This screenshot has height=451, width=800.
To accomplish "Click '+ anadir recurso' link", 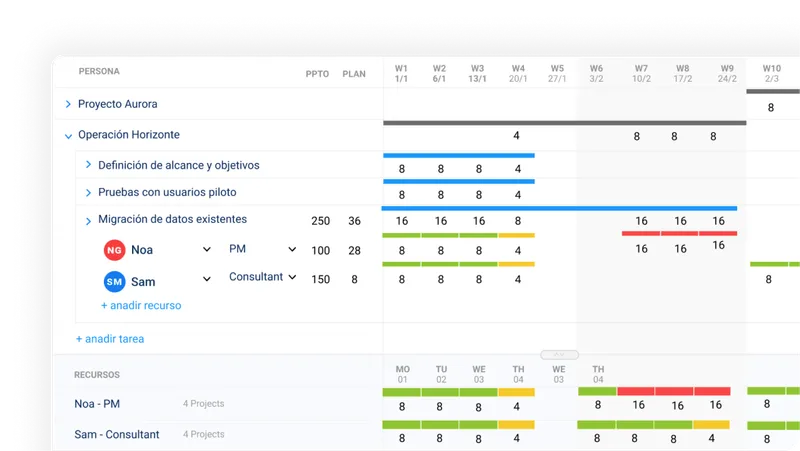I will (141, 305).
